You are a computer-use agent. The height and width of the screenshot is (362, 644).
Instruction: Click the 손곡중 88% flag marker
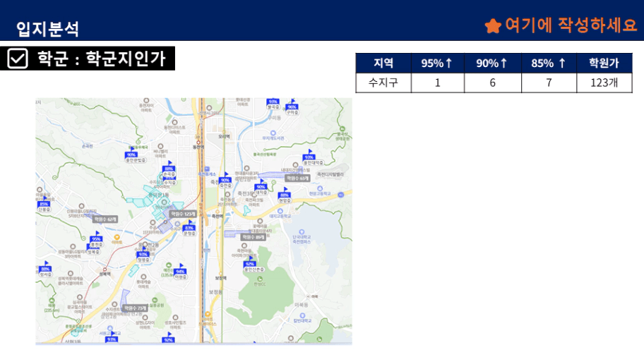click(169, 169)
